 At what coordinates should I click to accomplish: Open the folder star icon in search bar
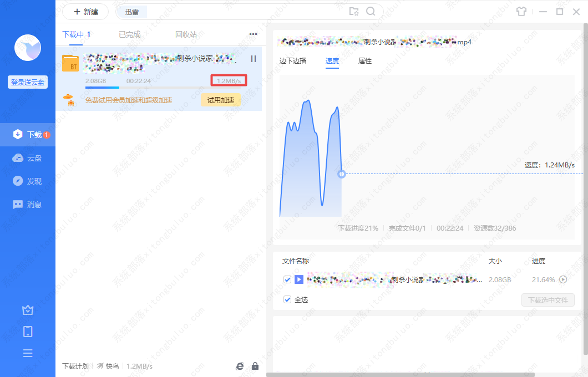(353, 12)
